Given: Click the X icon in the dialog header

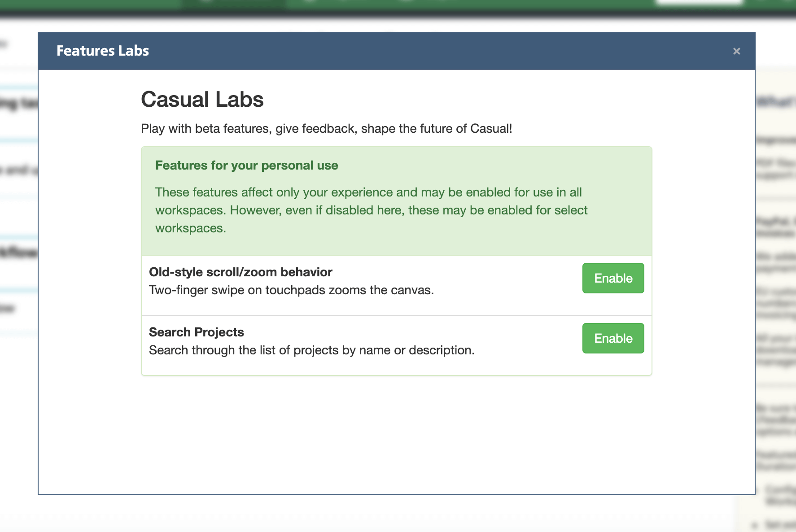Looking at the screenshot, I should [x=736, y=51].
